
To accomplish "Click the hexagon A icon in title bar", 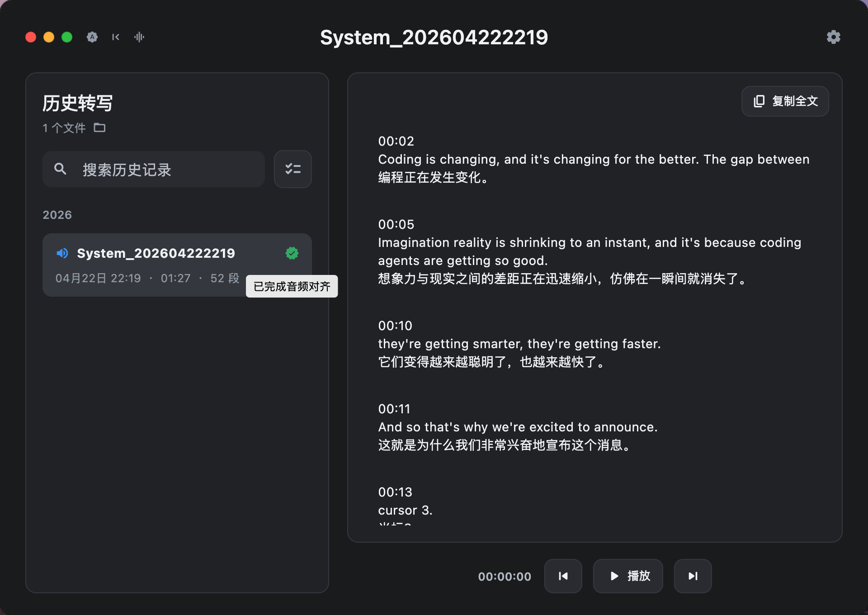I will click(x=92, y=37).
